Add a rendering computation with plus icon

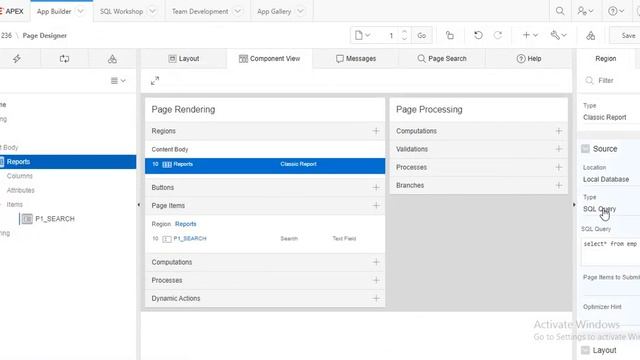(376, 262)
